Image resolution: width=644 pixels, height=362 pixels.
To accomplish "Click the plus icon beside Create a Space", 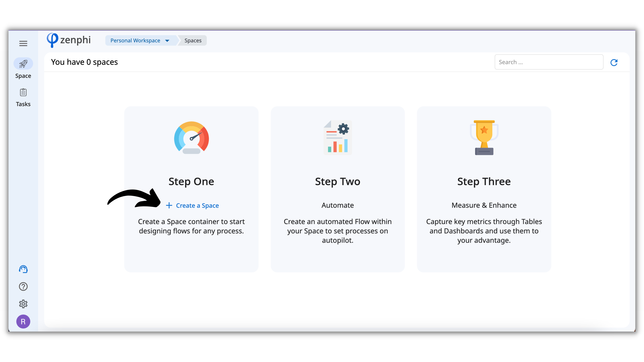I will point(169,205).
